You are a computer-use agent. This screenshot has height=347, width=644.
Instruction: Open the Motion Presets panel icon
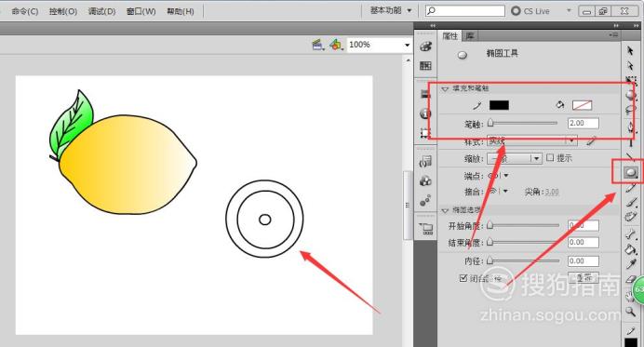click(x=426, y=200)
